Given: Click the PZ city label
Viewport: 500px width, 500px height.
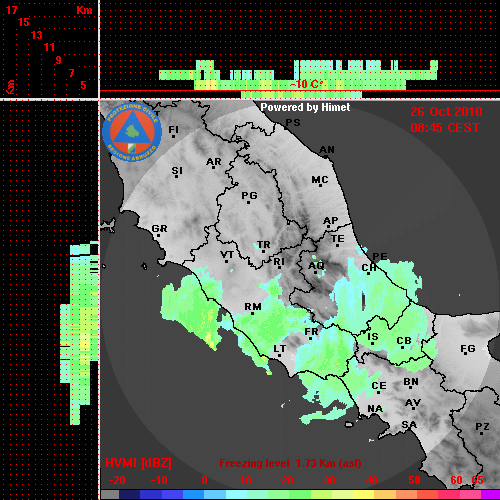Looking at the screenshot, I should click(482, 427).
